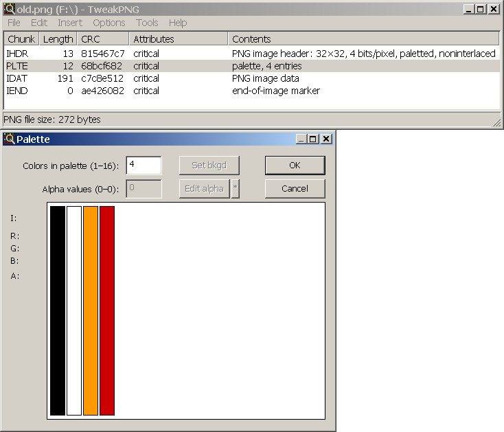Open the File menu

pyautogui.click(x=14, y=23)
